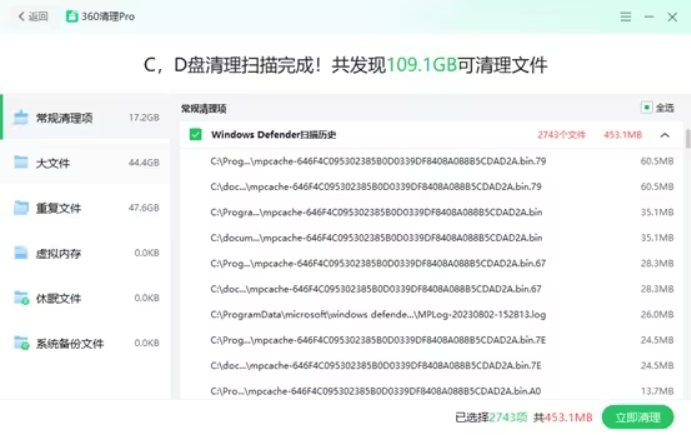Click the 2743个文件 count label

pos(561,135)
